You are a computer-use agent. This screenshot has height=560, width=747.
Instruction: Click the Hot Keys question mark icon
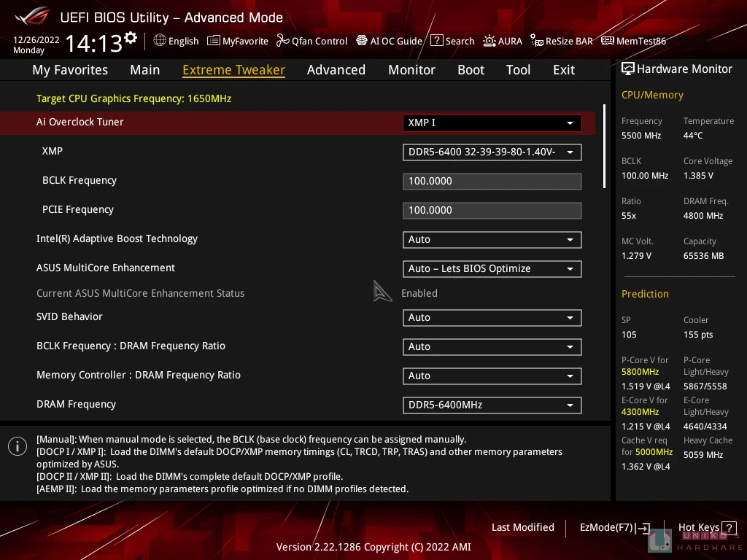click(x=729, y=528)
